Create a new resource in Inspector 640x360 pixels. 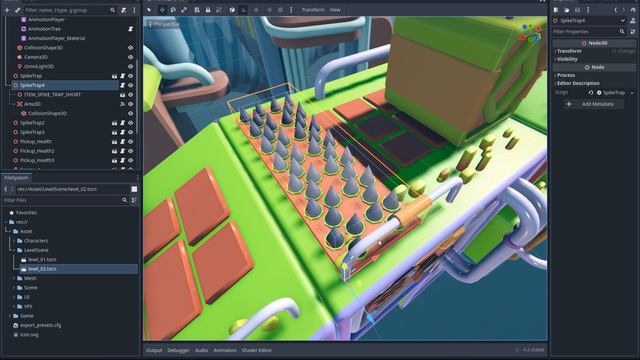coord(556,10)
